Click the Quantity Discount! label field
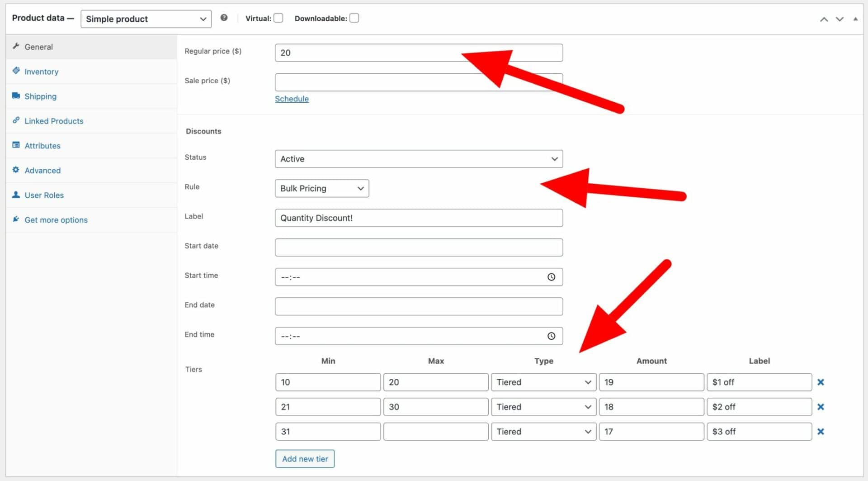This screenshot has width=868, height=481. [419, 218]
